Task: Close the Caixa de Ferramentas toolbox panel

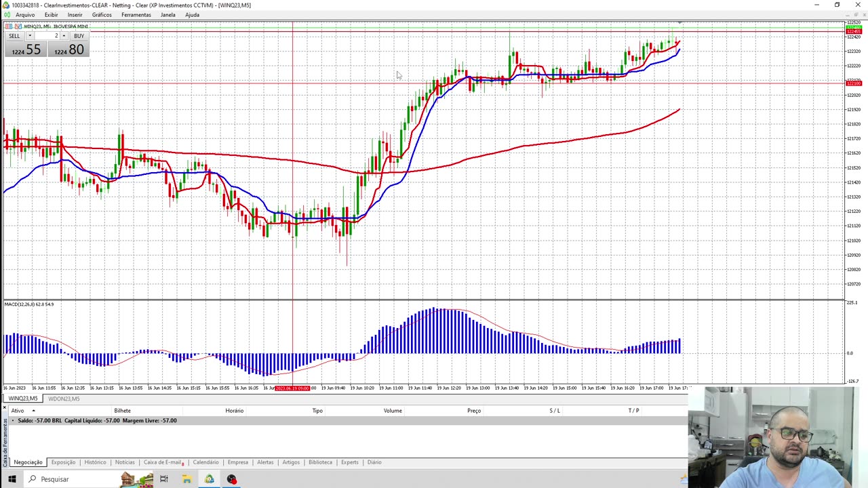Action: tap(4, 407)
